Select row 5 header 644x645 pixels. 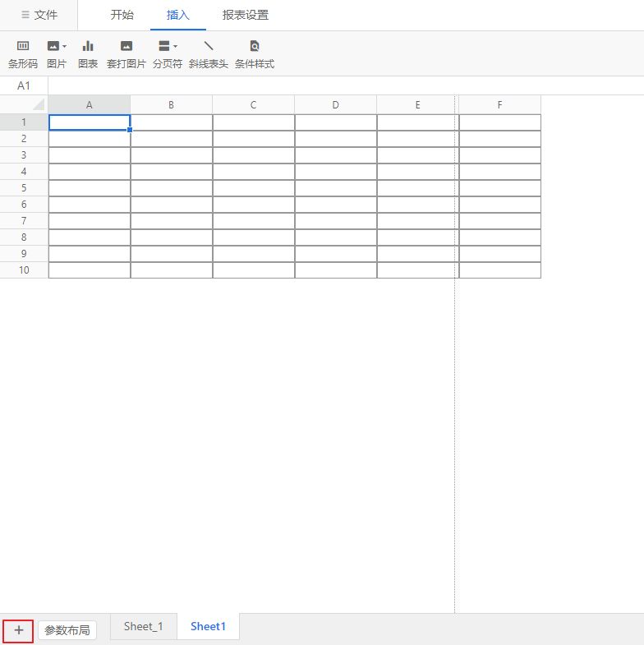point(24,187)
